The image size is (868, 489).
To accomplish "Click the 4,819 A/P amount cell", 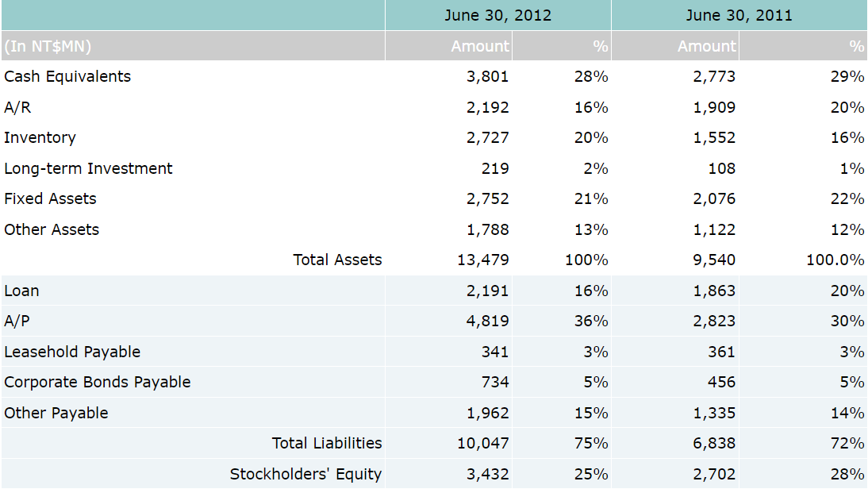I will 488,321.
